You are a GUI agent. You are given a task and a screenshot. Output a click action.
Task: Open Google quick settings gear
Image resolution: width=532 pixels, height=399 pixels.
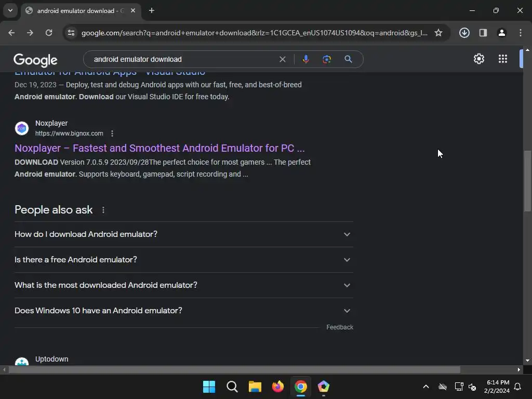[478, 59]
